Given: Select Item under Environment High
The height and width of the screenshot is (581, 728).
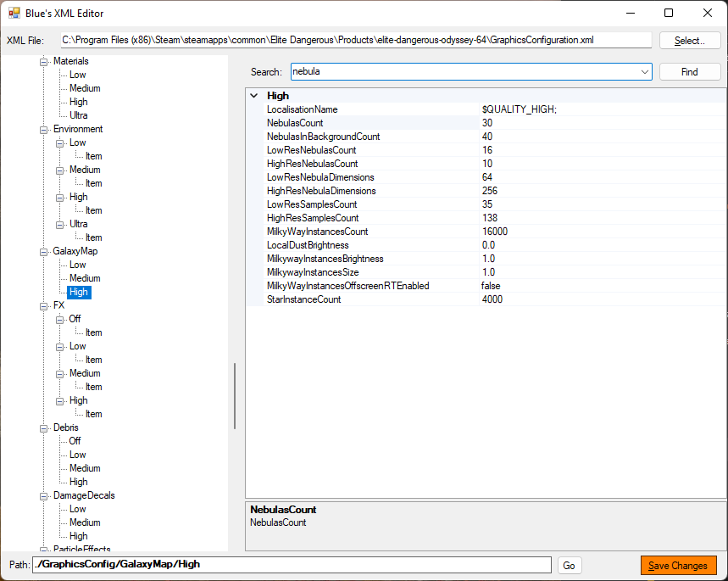Looking at the screenshot, I should 93,210.
